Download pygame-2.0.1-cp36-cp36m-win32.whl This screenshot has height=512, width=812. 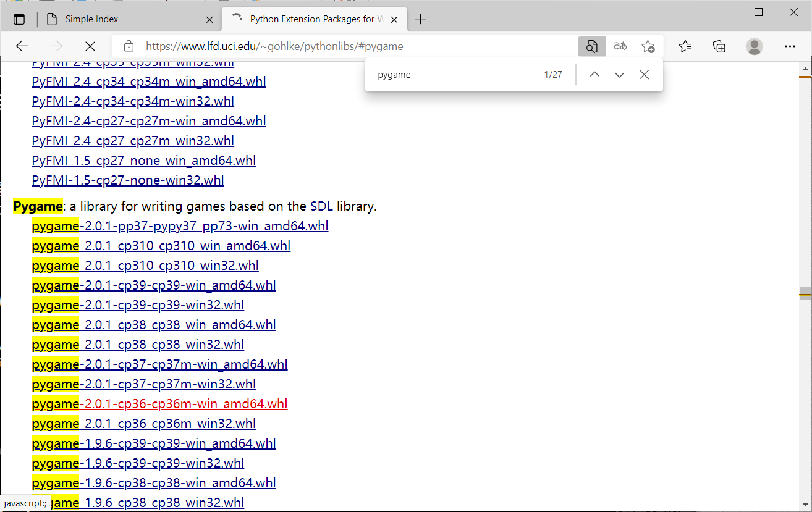[143, 424]
